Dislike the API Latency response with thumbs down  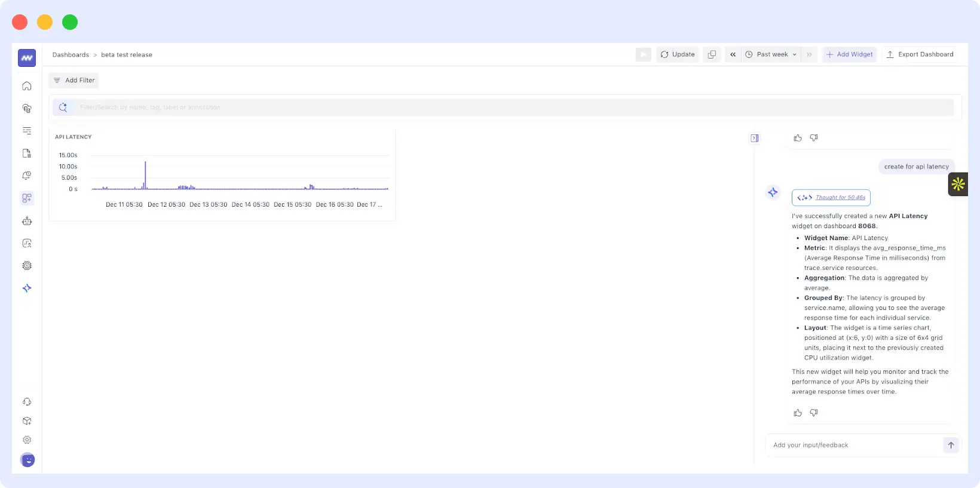tap(814, 413)
